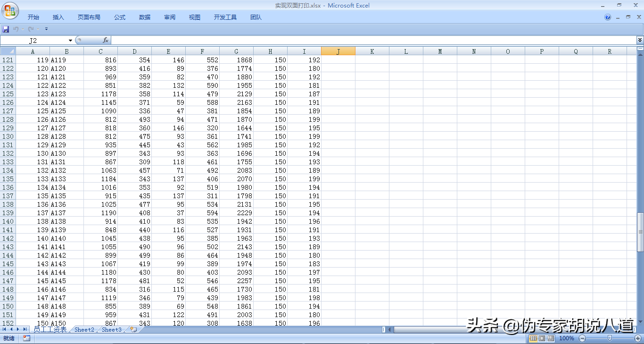
Task: Click the Insert Function fx icon
Action: [x=106, y=41]
